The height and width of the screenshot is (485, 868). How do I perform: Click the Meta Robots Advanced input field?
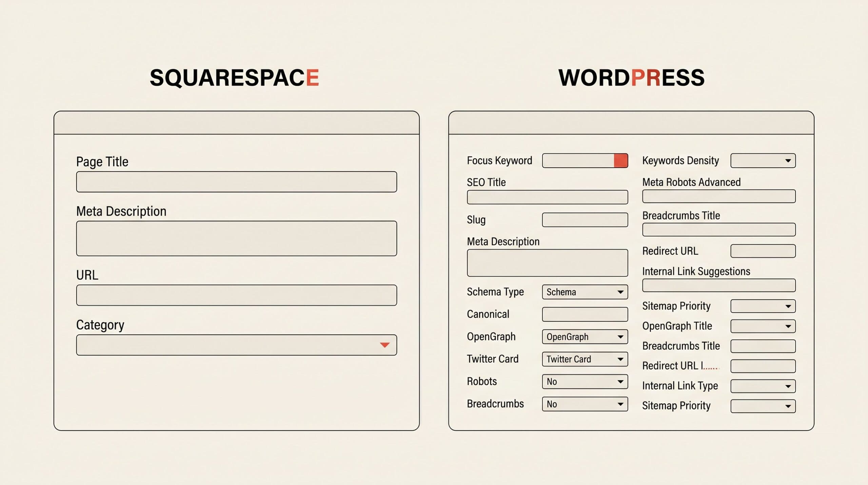[x=719, y=196]
